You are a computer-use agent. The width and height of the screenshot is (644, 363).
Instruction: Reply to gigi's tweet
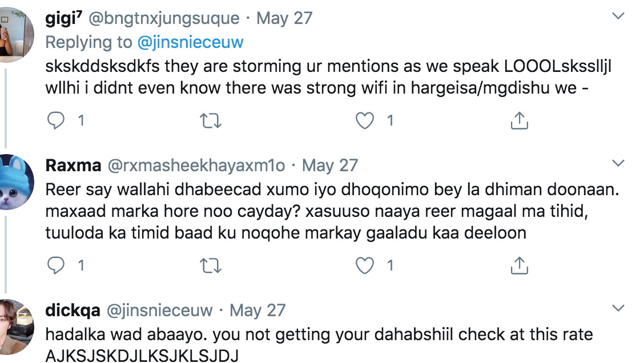tap(57, 121)
